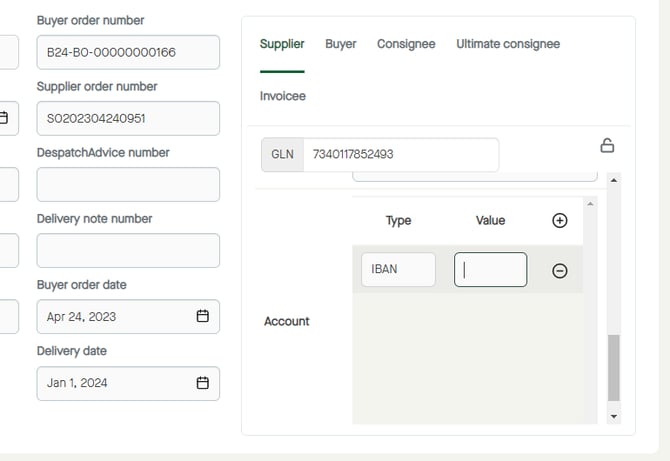Remove the IBAN account row with minus icon

[x=560, y=270]
